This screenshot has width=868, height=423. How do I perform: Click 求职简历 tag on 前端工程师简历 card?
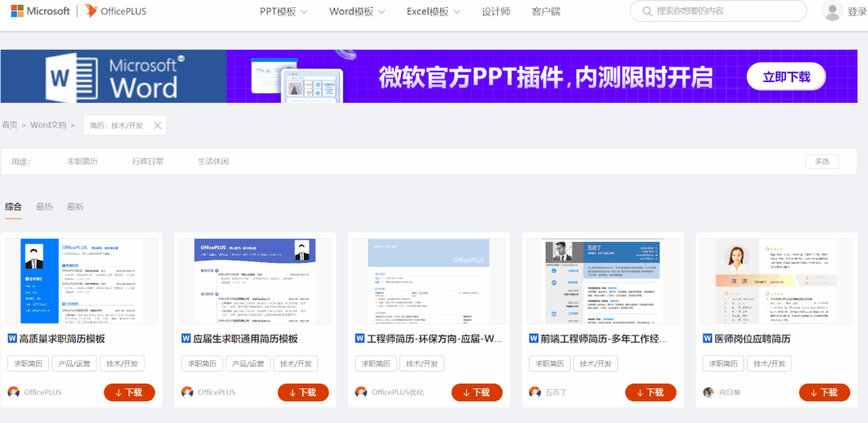pyautogui.click(x=550, y=363)
